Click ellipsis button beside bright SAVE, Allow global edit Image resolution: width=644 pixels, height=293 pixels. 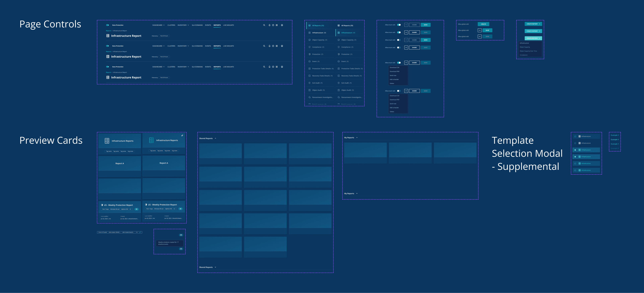[479, 30]
